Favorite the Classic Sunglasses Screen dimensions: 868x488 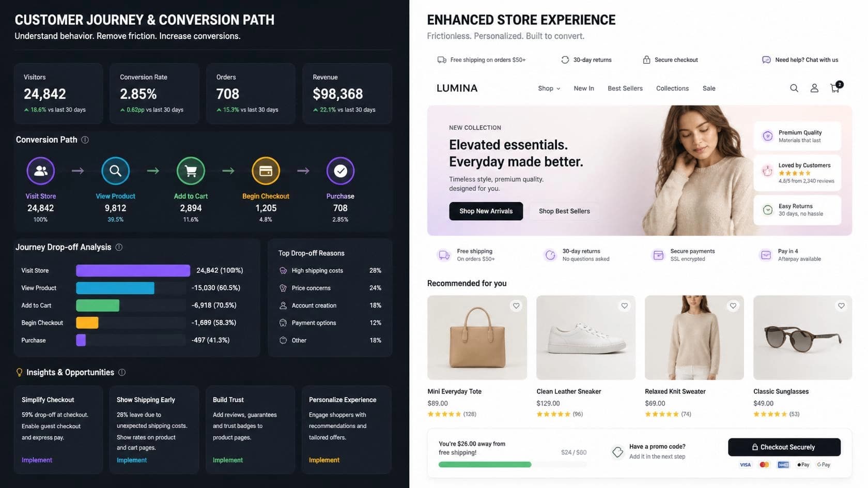(842, 306)
